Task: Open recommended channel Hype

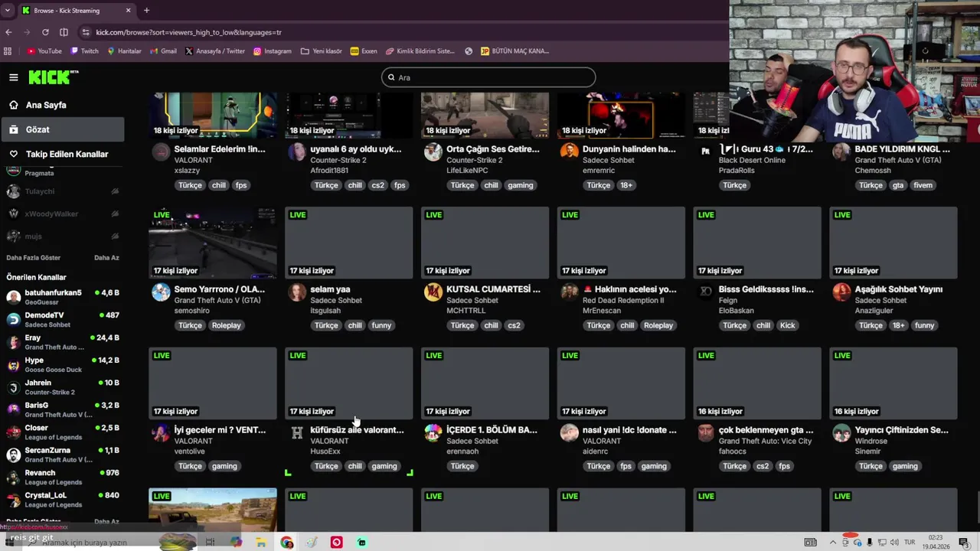Action: 63,364
